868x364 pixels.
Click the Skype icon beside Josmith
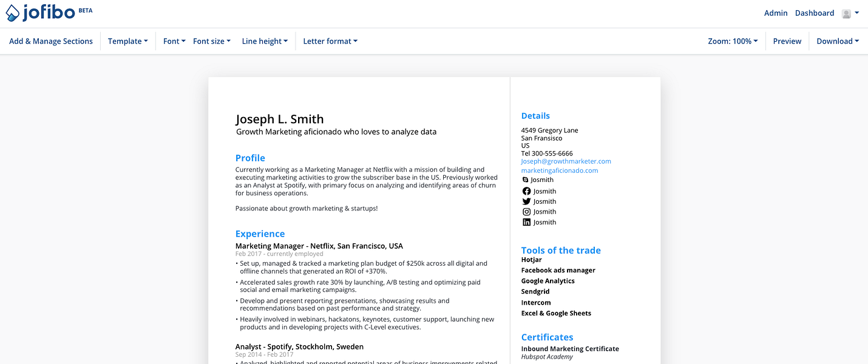coord(526,180)
